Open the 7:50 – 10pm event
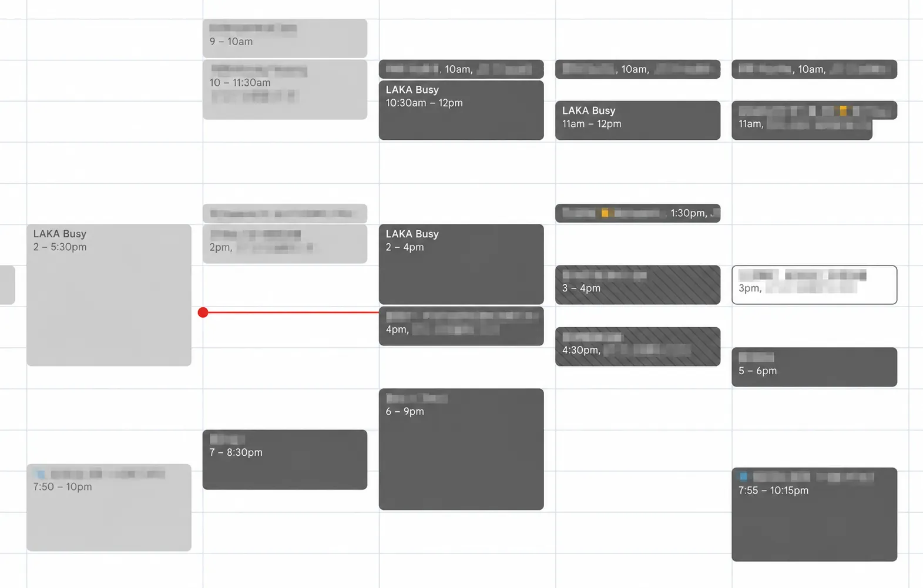Screen dimensions: 923x588 coord(109,508)
